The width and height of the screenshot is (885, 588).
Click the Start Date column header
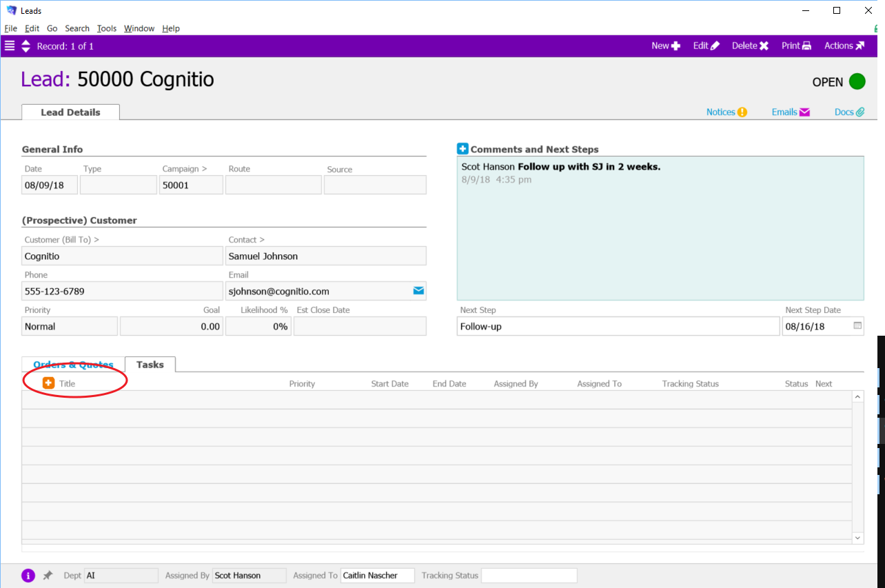point(390,384)
